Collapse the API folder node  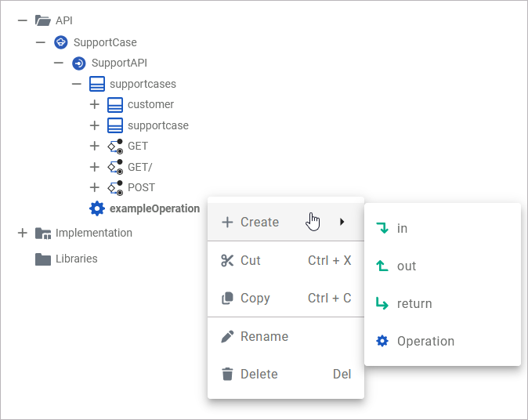pyautogui.click(x=22, y=21)
